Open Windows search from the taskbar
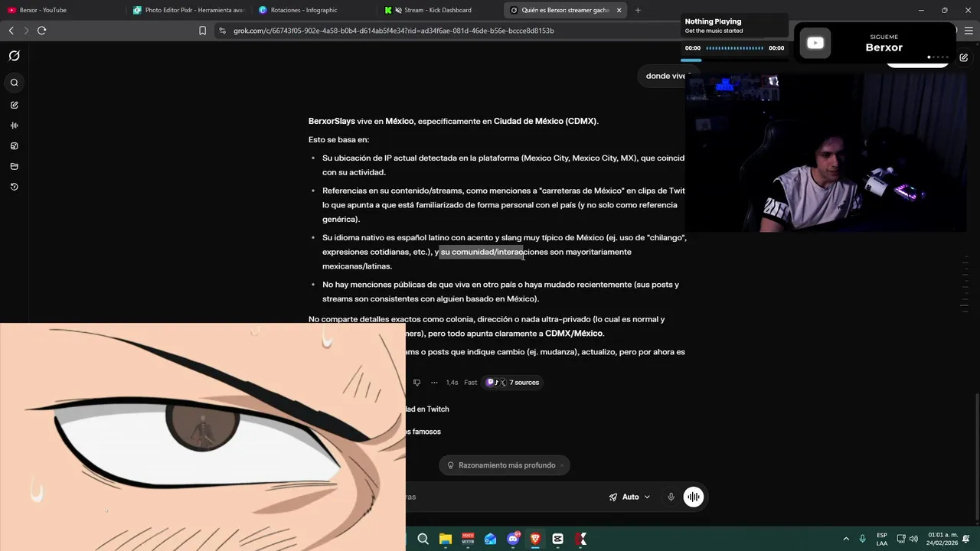980x551 pixels. tap(423, 540)
